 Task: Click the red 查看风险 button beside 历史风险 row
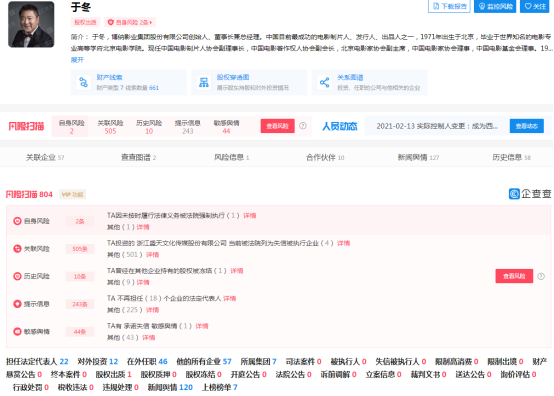point(514,276)
